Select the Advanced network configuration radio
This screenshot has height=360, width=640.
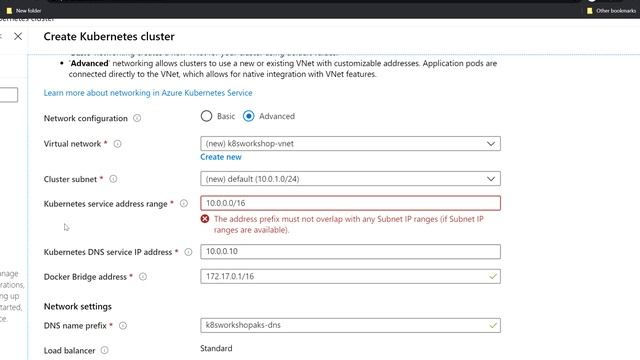coord(249,116)
